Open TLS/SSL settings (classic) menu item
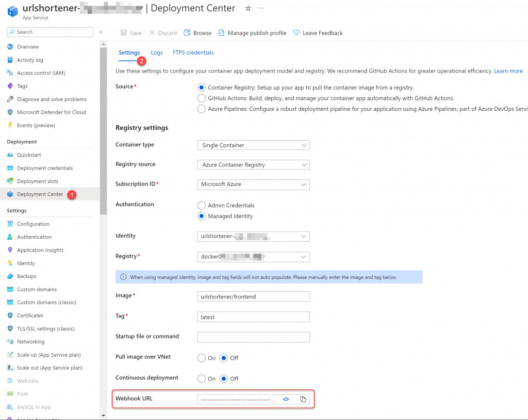The image size is (528, 420). tap(46, 328)
